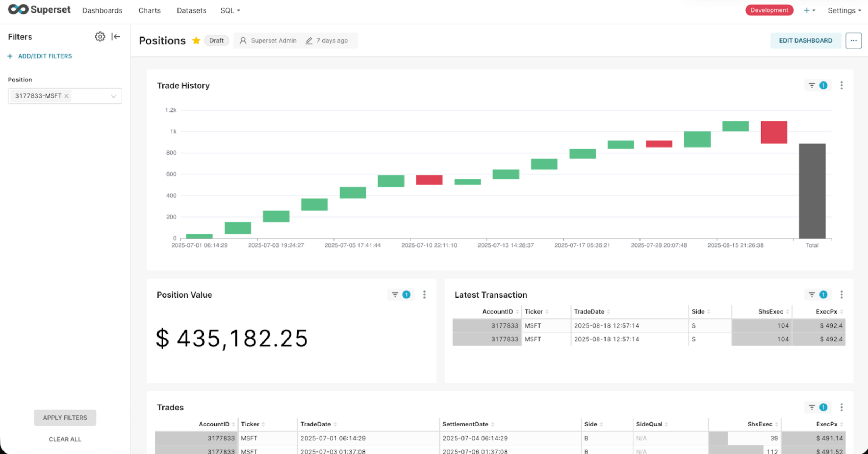Open the SQL dropdown menu
The height and width of the screenshot is (454, 868).
click(230, 10)
